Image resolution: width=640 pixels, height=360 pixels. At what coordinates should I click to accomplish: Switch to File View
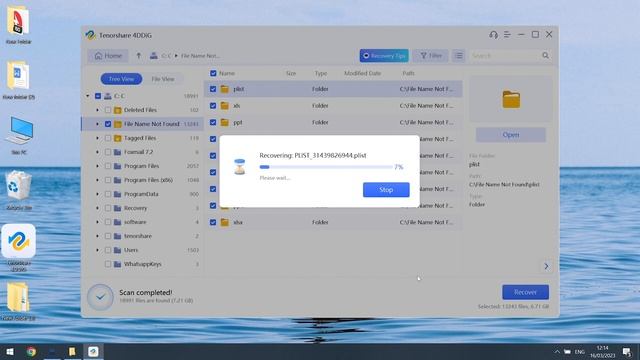point(163,79)
